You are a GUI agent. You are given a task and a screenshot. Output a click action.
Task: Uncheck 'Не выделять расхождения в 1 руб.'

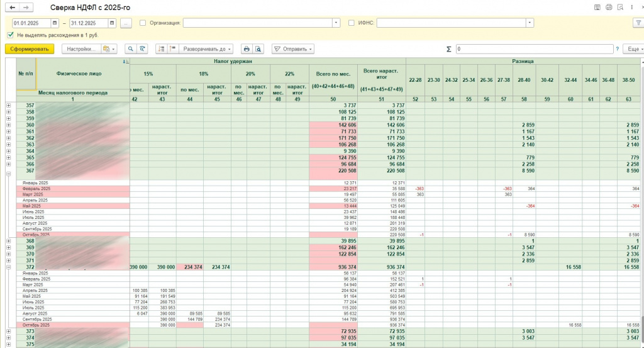coord(10,35)
